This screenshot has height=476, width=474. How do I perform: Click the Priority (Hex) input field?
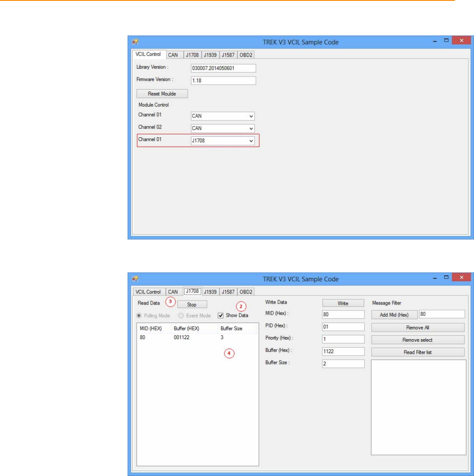[343, 339]
